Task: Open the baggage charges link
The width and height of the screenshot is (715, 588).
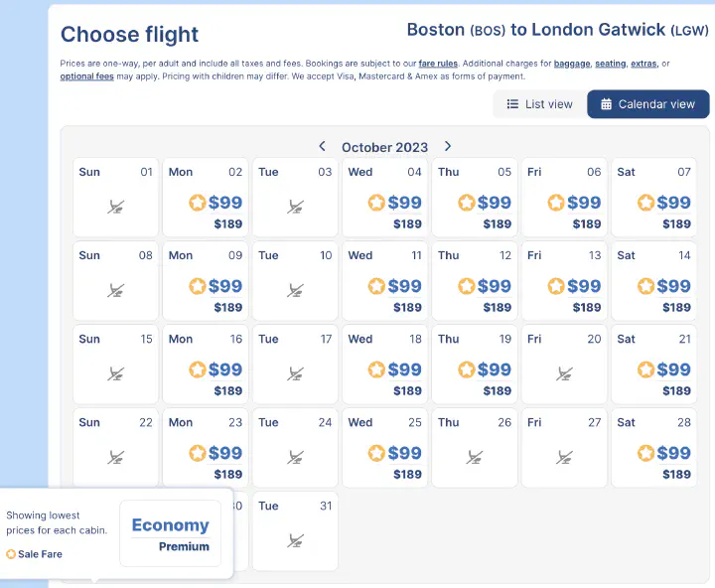Action: click(571, 64)
